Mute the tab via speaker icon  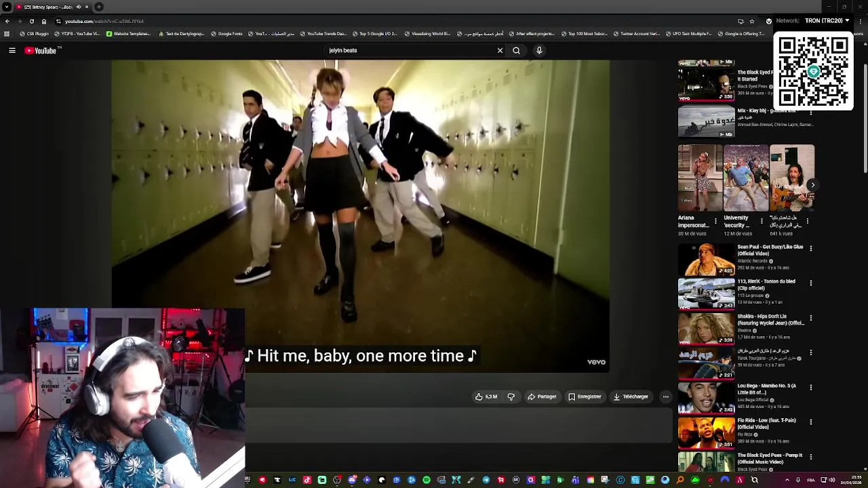pos(78,7)
